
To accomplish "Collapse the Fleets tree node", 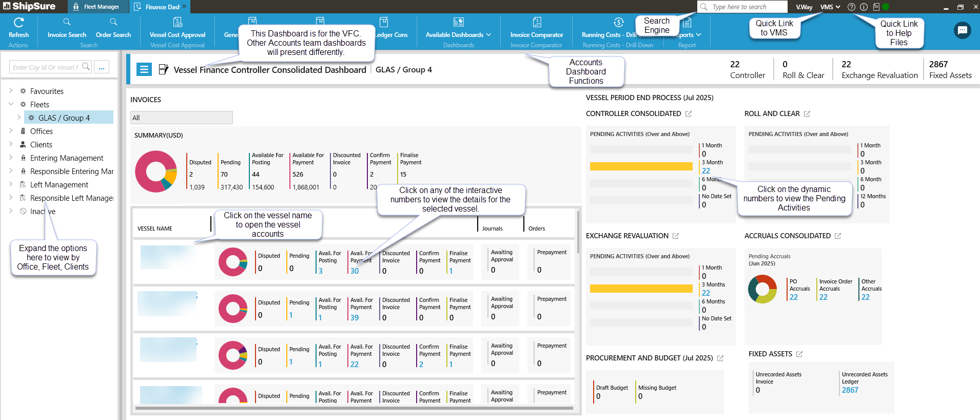I will tap(11, 104).
